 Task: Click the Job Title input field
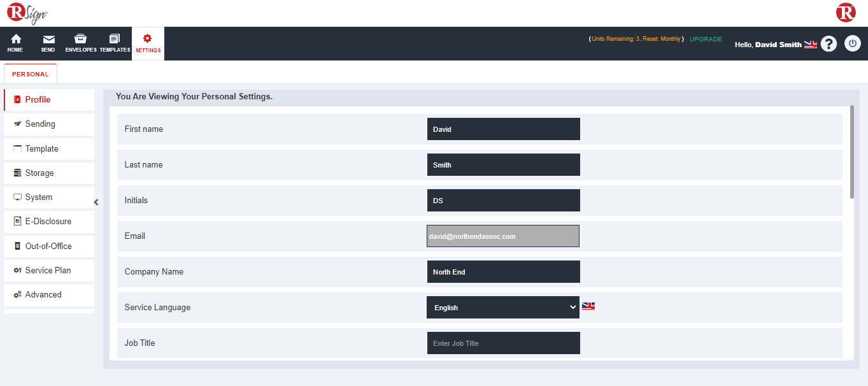(x=503, y=343)
